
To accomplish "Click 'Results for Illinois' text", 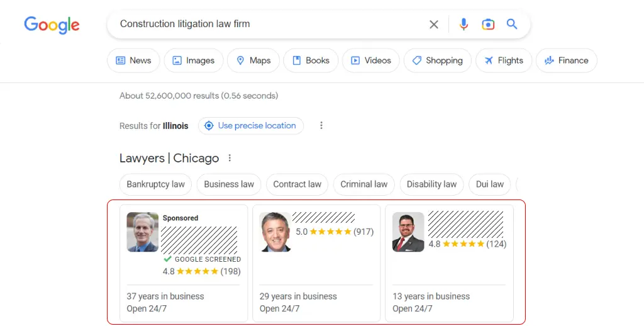I will pyautogui.click(x=154, y=126).
